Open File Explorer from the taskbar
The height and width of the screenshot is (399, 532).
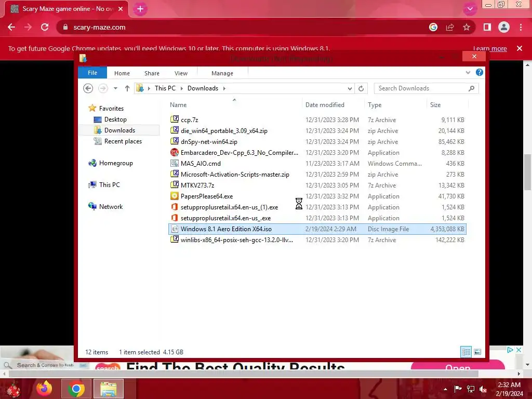point(108,389)
